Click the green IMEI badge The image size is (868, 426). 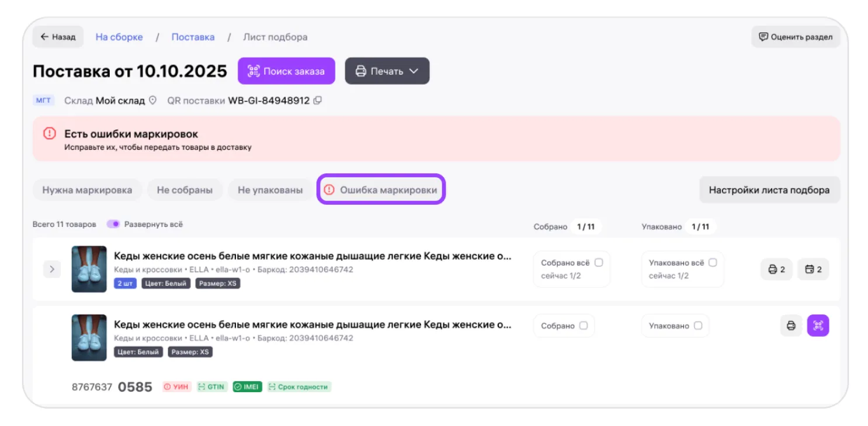(x=247, y=386)
